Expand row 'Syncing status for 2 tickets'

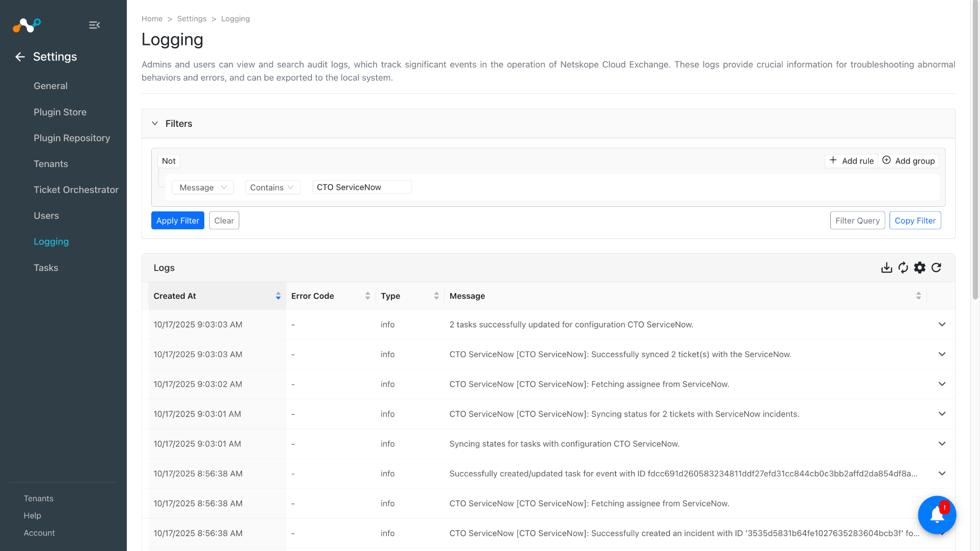(x=942, y=414)
